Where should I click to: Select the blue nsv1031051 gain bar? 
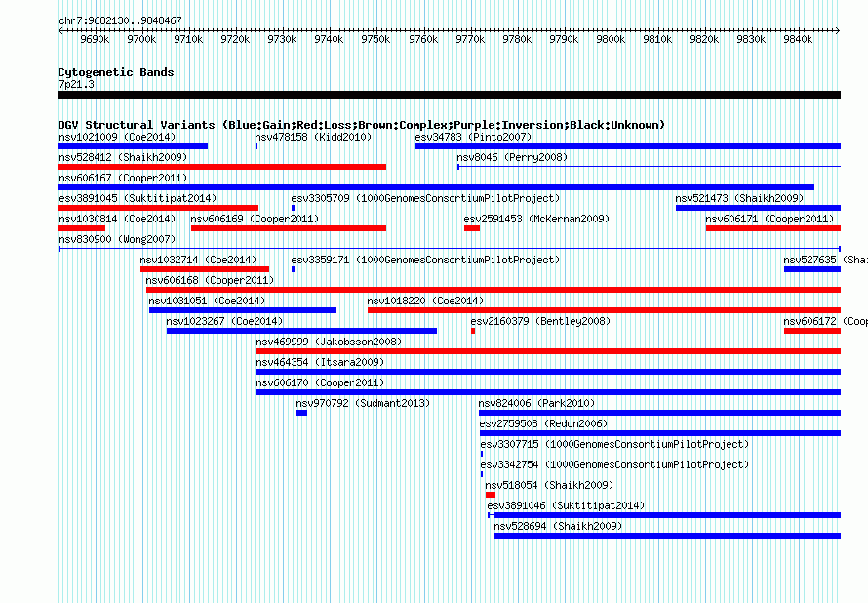click(243, 310)
